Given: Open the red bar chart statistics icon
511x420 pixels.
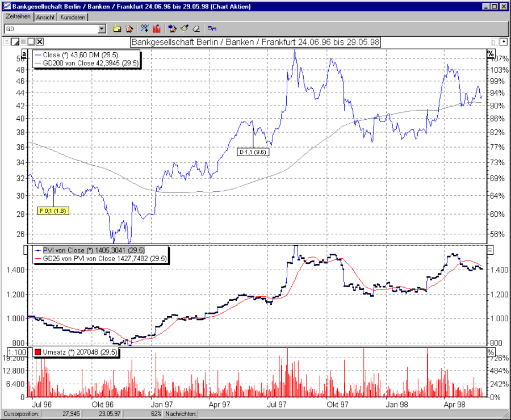Looking at the screenshot, I should click(157, 28).
